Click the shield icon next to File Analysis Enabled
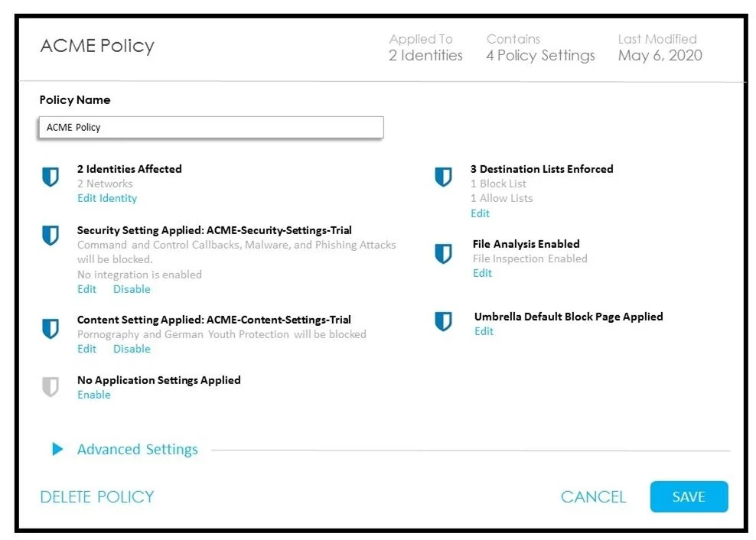This screenshot has width=756, height=540. point(443,254)
